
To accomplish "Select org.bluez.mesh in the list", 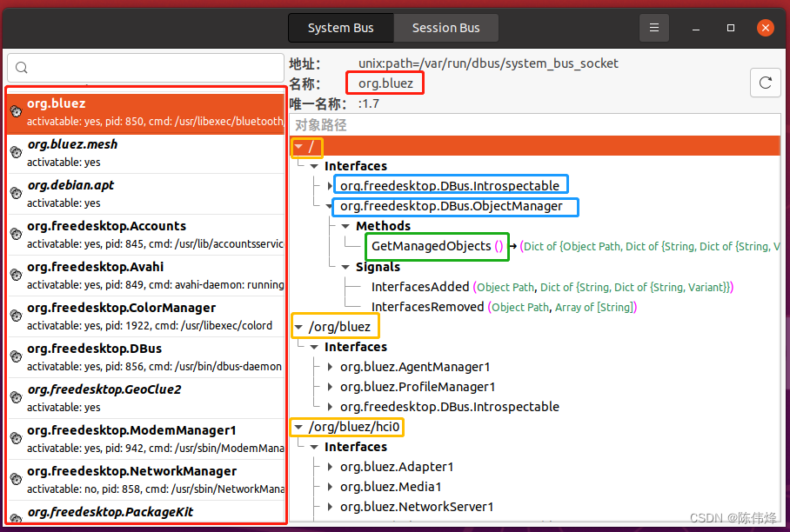I will pos(147,154).
